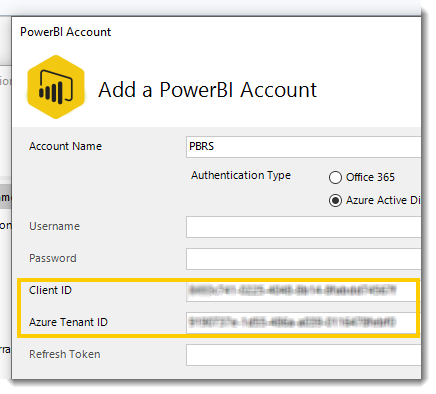The height and width of the screenshot is (394, 436).
Task: Click the Password input field
Action: 303,259
